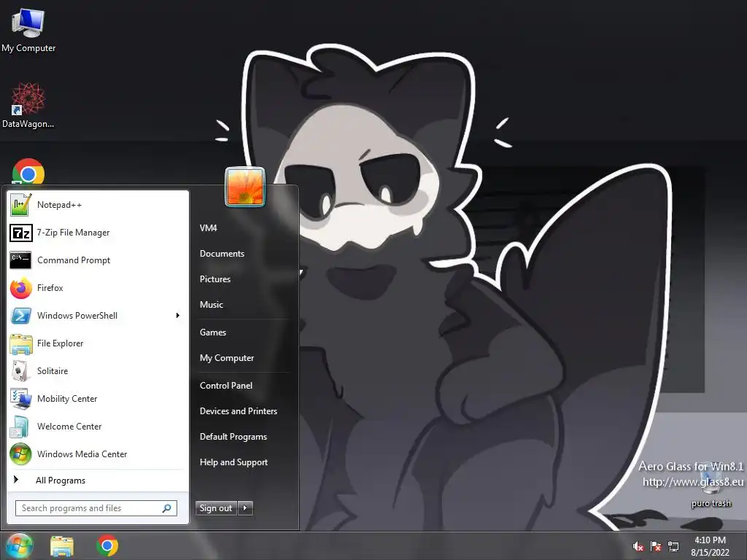Open Control Panel
The image size is (747, 560).
[x=226, y=386]
